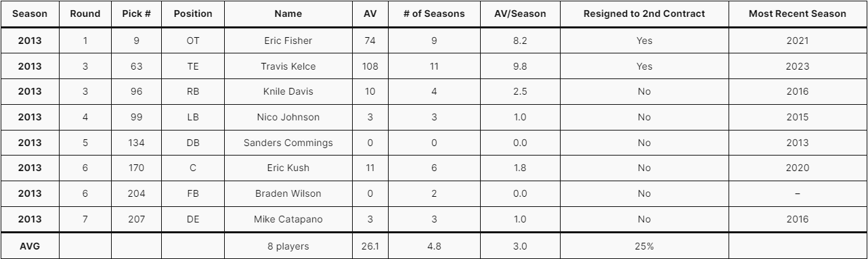
Task: Select Braden Wilson in the table
Action: pyautogui.click(x=288, y=194)
